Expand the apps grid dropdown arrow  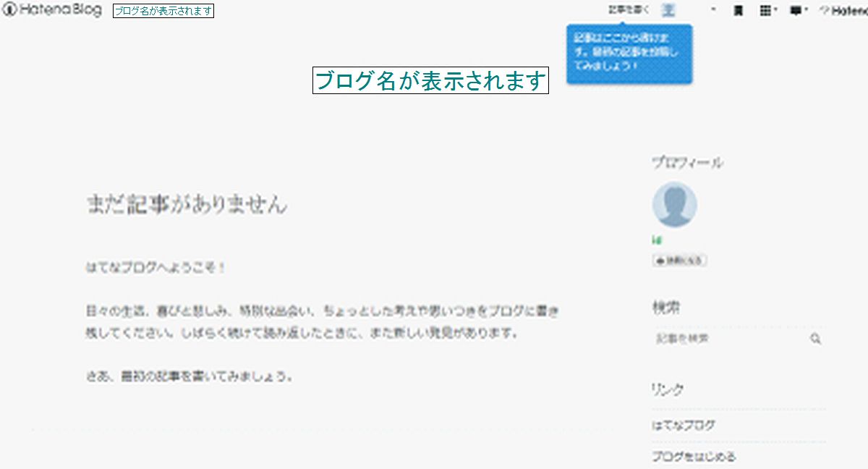(777, 9)
